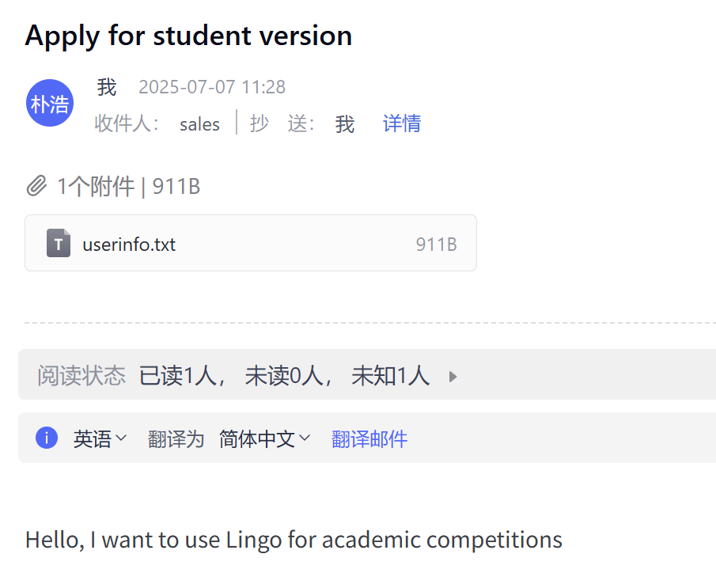Open the 简体中文 target language dropdown
716x588 pixels.
click(264, 438)
